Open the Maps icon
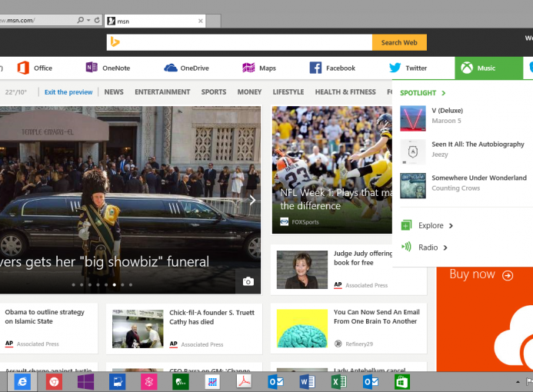 pyautogui.click(x=248, y=68)
